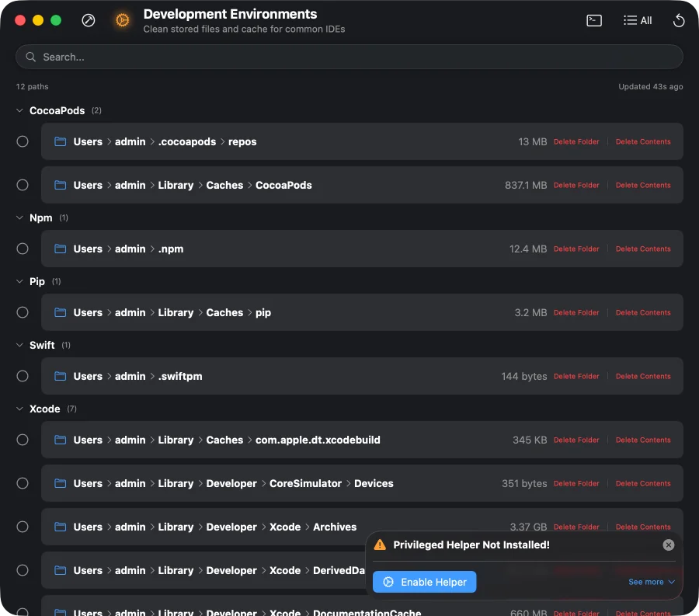Expand See more in helper notification
The image size is (699, 616).
[x=652, y=582]
